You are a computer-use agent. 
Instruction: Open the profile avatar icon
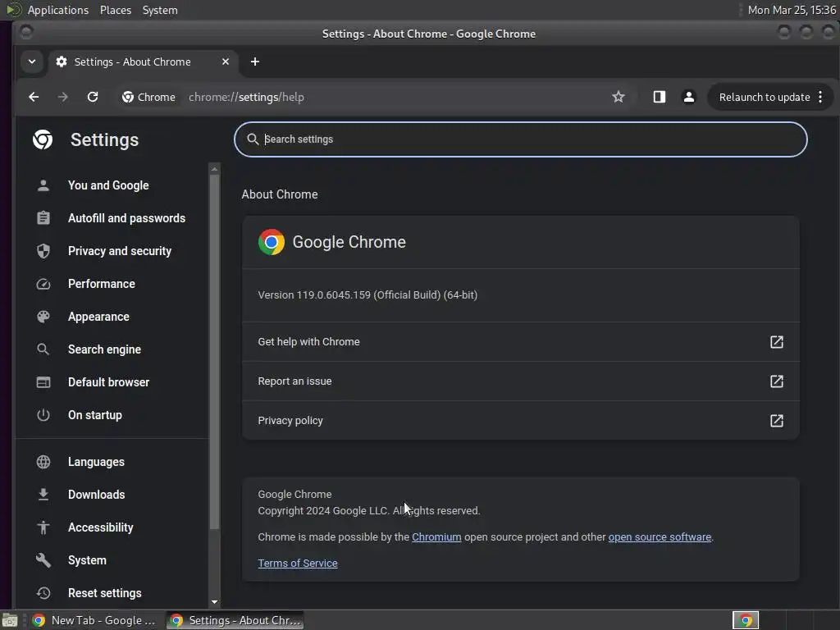689,97
